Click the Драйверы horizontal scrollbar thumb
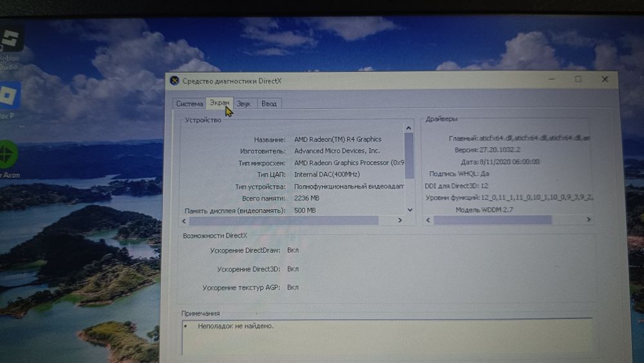Viewport: 644px width, 363px height. [x=493, y=220]
